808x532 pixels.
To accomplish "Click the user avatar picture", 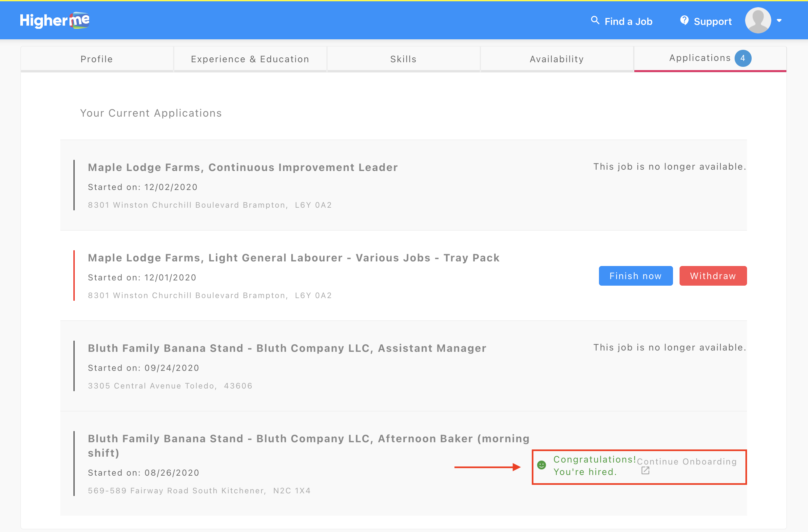I will pos(758,20).
